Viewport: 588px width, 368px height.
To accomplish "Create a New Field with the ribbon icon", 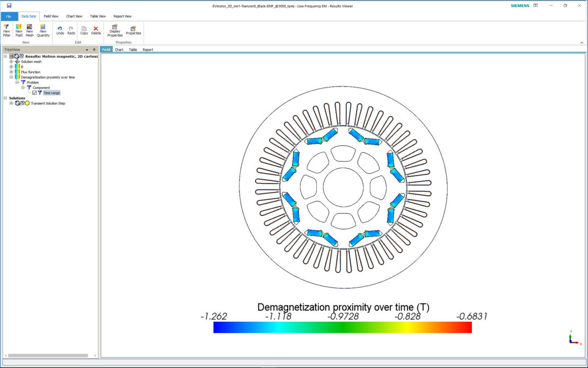I will (x=19, y=30).
